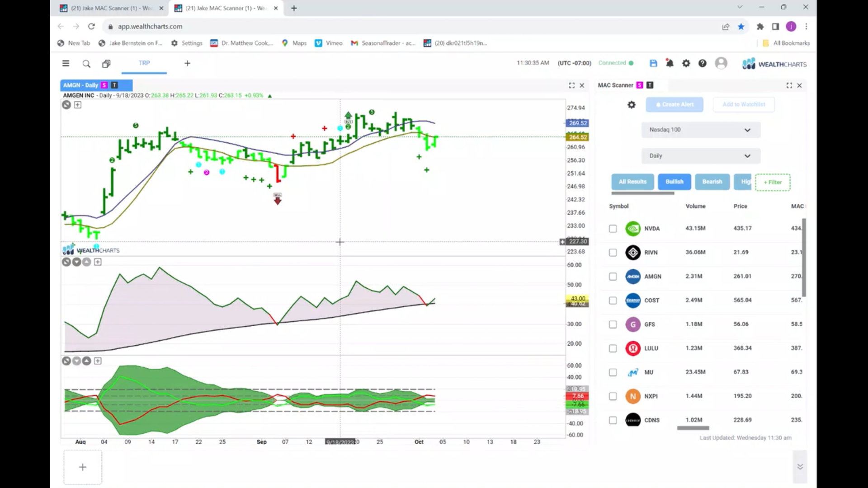The width and height of the screenshot is (868, 488).
Task: Click the Create Alert button
Action: [x=675, y=104]
